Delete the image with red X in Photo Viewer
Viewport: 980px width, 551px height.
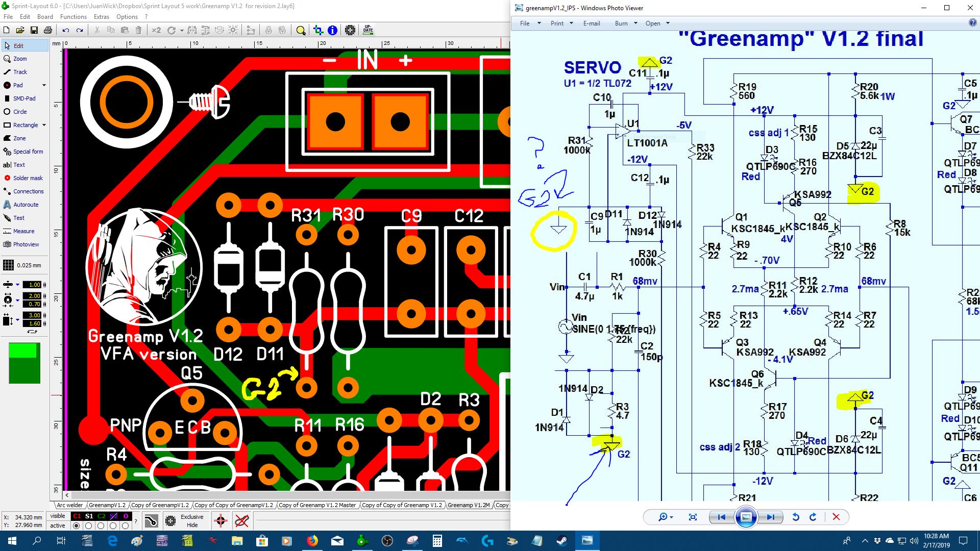pos(836,517)
